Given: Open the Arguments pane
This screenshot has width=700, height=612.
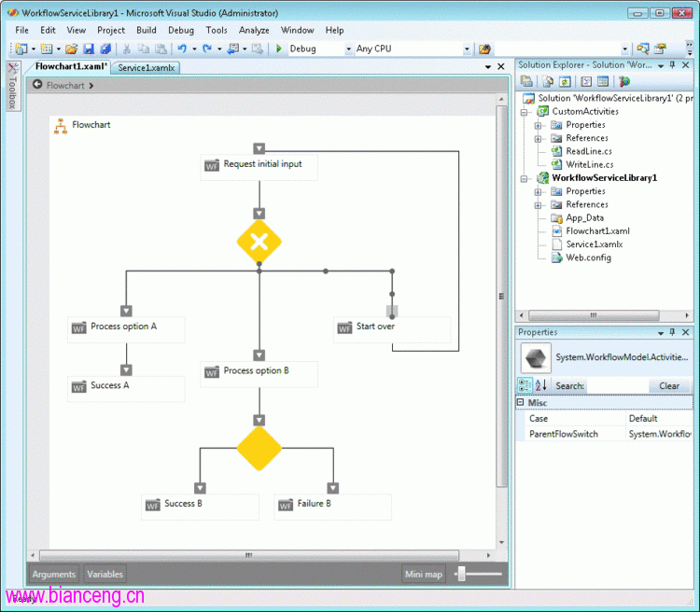Looking at the screenshot, I should point(53,574).
